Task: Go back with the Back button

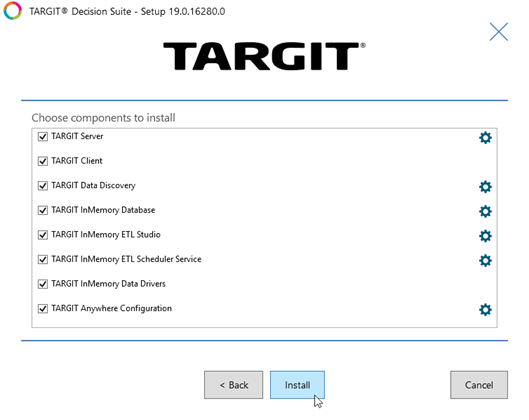Action: [x=233, y=385]
